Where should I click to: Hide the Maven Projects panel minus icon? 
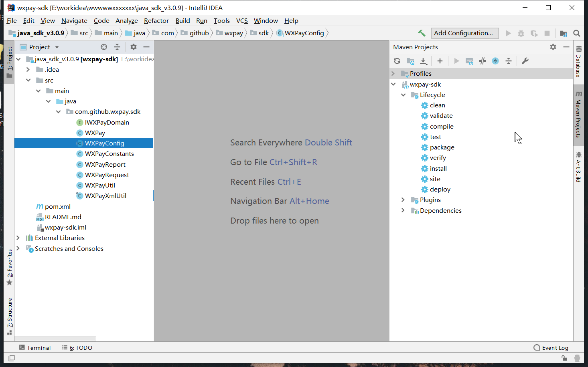[566, 47]
